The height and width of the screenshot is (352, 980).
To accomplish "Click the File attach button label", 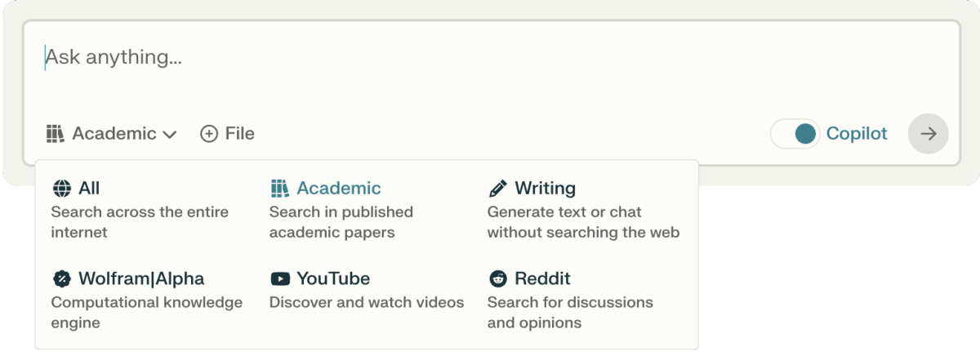I will (240, 134).
